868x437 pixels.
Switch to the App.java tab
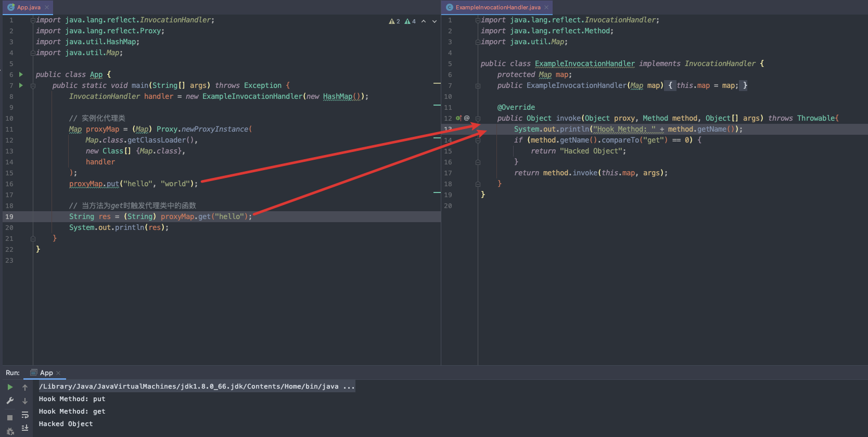[29, 7]
